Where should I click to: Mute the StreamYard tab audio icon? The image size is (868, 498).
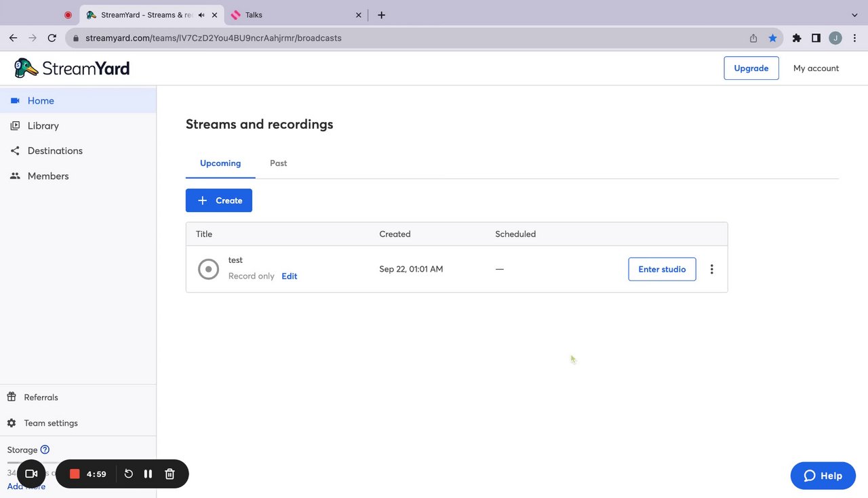[x=201, y=15]
